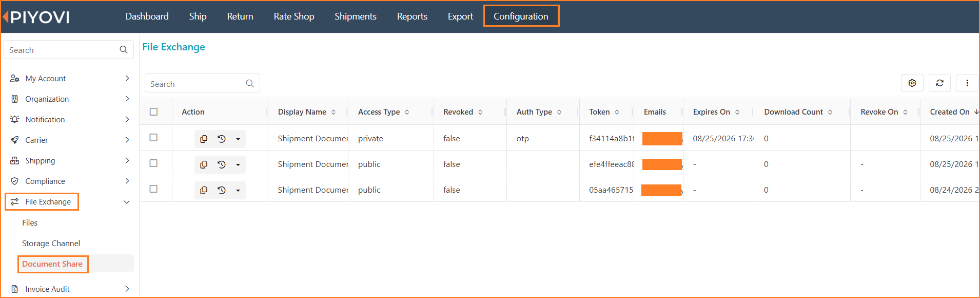Select the private otp row checkbox
The height and width of the screenshot is (298, 980).
click(x=153, y=137)
